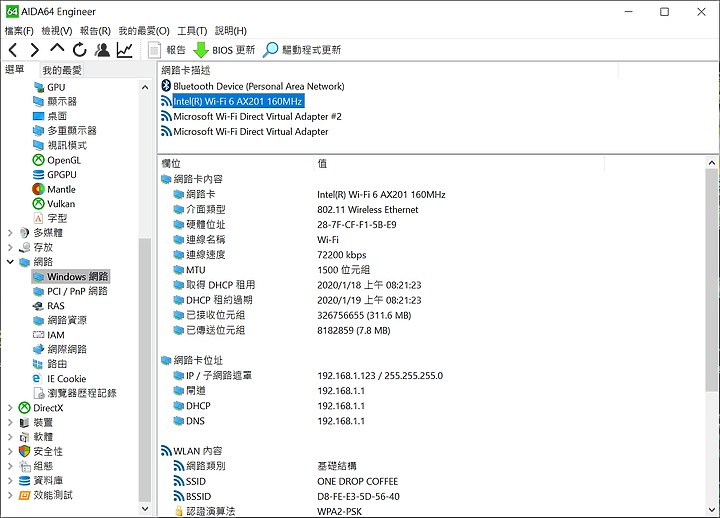Open the 檔案(F) menu

19,31
